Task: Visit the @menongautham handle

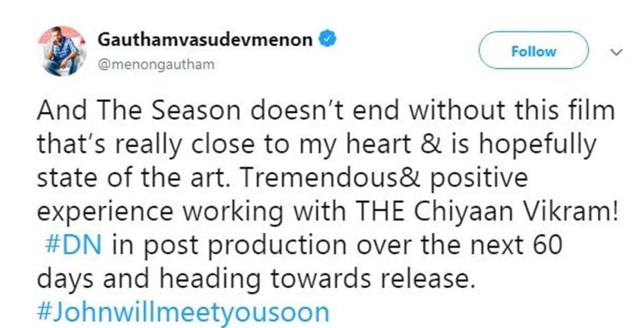Action: pos(155,65)
